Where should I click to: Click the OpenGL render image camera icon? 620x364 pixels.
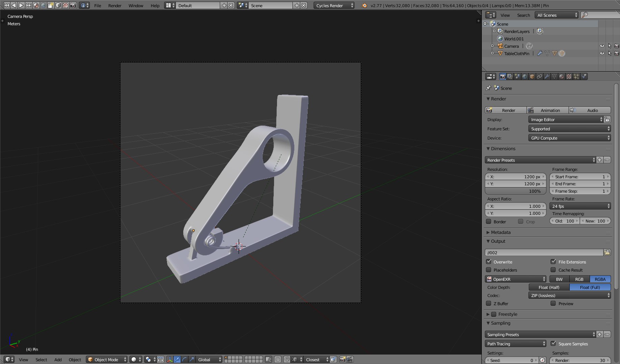click(342, 360)
